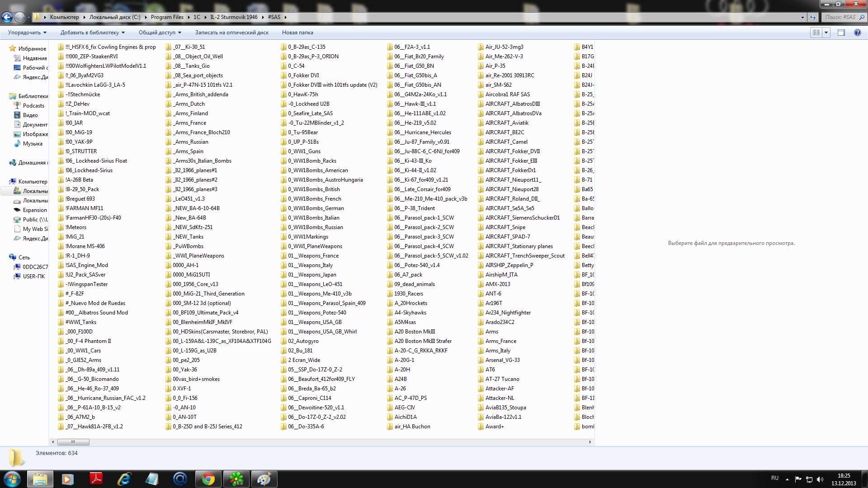This screenshot has height=488, width=868.
Task: Open the view options dropdown arrow
Action: coord(826,33)
